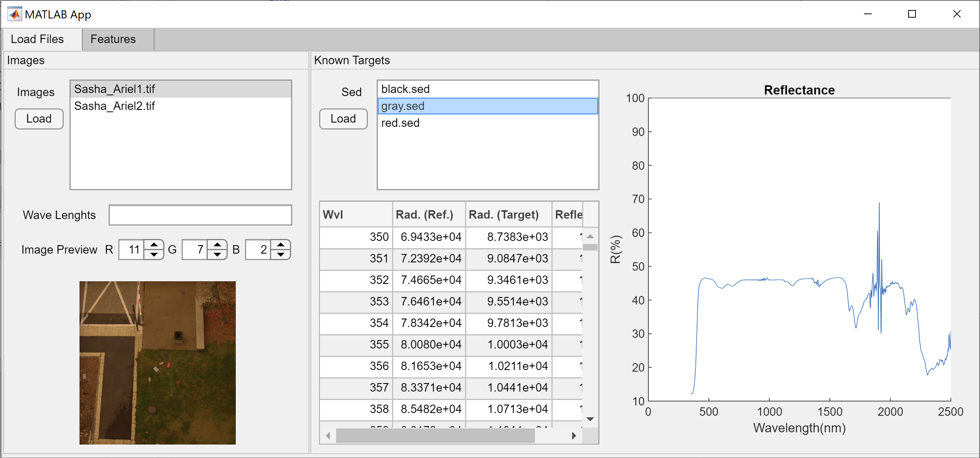Click the MATLAB logo icon

15,14
